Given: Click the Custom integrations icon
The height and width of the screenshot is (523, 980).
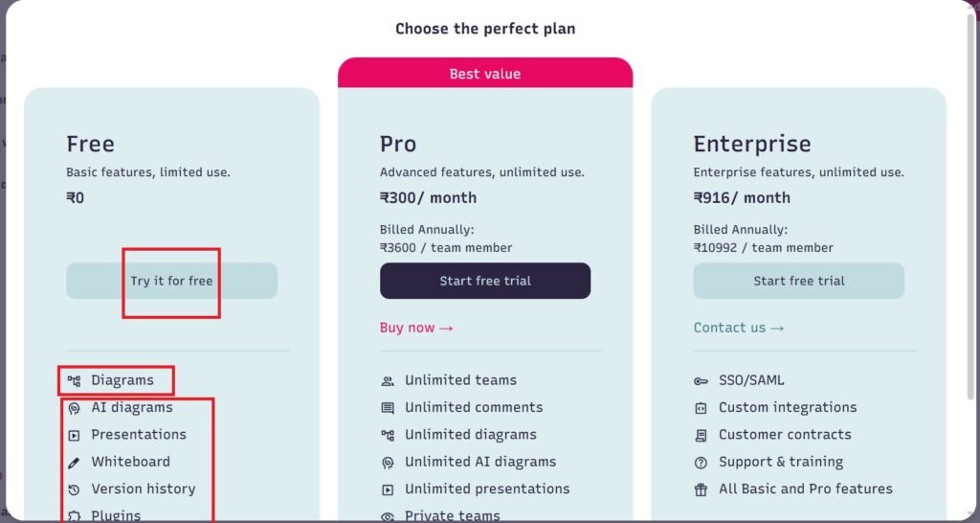Looking at the screenshot, I should 702,408.
